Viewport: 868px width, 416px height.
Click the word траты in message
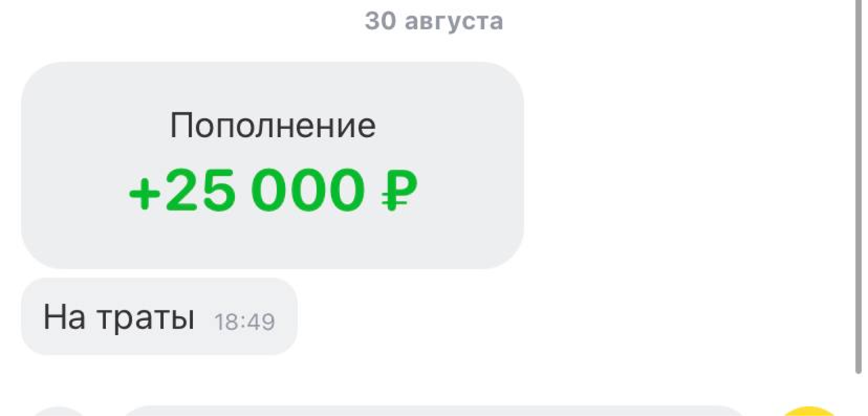[x=146, y=318]
